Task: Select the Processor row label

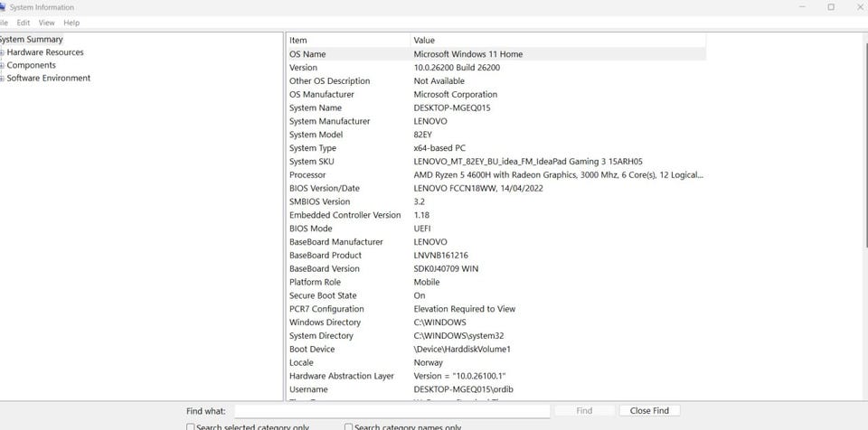Action: (307, 175)
